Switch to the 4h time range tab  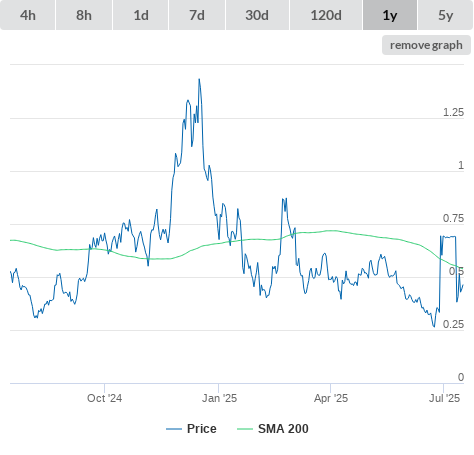(28, 15)
